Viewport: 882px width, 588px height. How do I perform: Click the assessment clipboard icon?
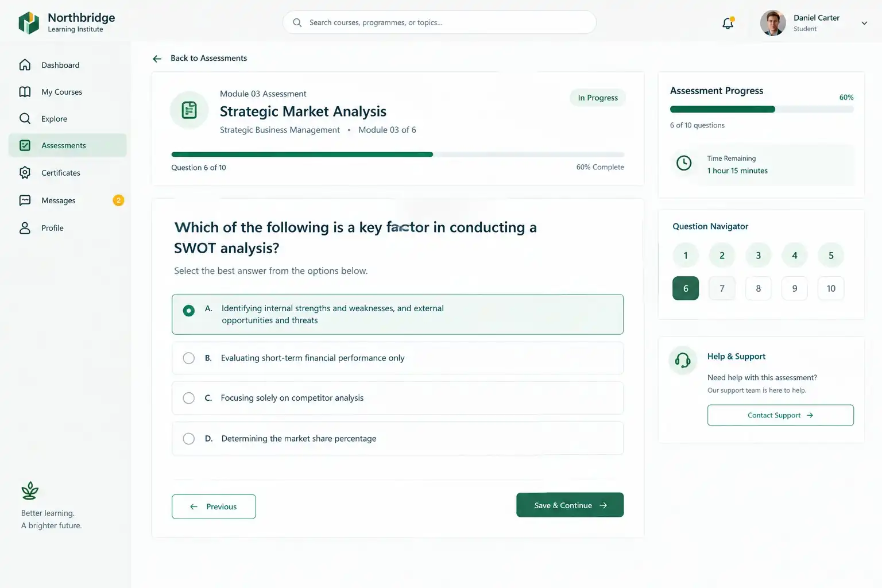tap(189, 110)
